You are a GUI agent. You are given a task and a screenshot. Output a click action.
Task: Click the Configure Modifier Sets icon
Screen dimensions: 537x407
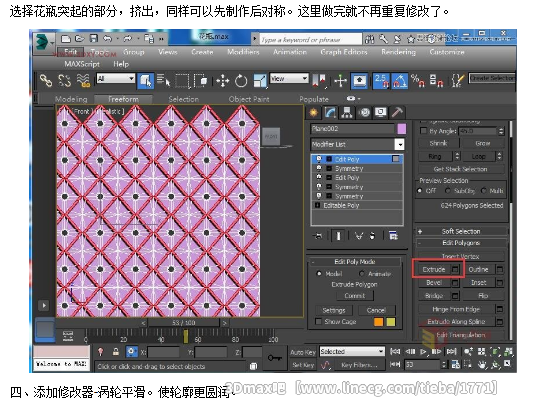point(393,236)
